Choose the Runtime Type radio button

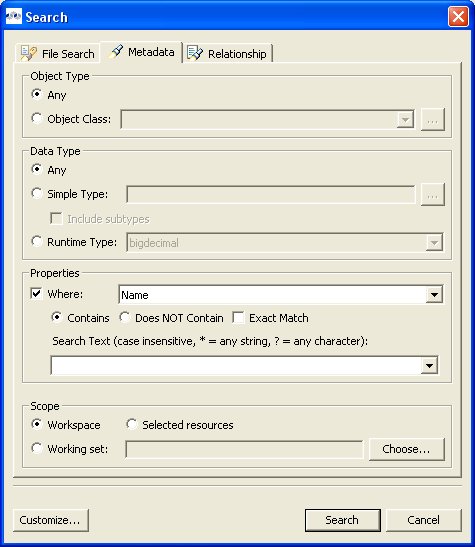37,241
